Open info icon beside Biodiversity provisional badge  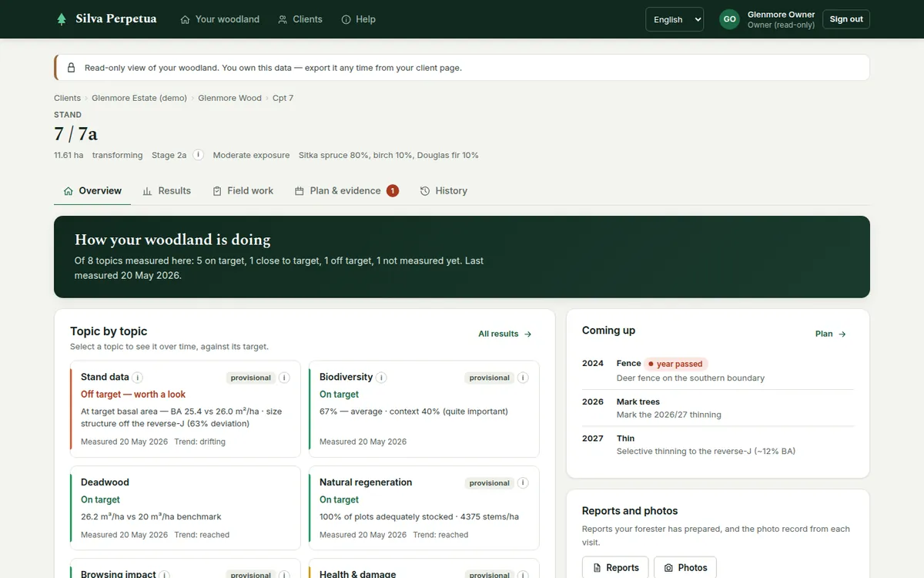click(523, 378)
